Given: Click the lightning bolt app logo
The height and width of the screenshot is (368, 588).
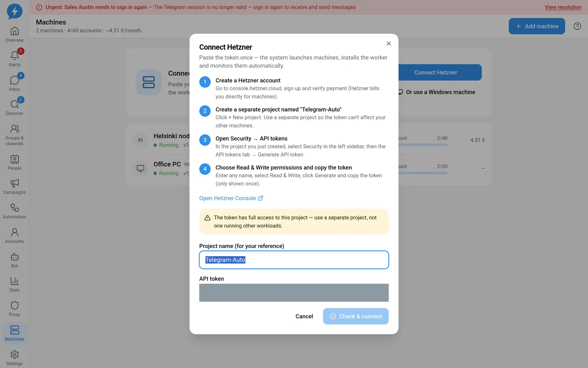Looking at the screenshot, I should click(15, 11).
